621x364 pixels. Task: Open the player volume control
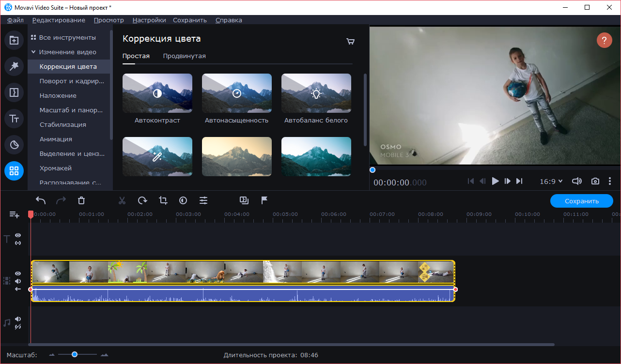click(x=576, y=181)
